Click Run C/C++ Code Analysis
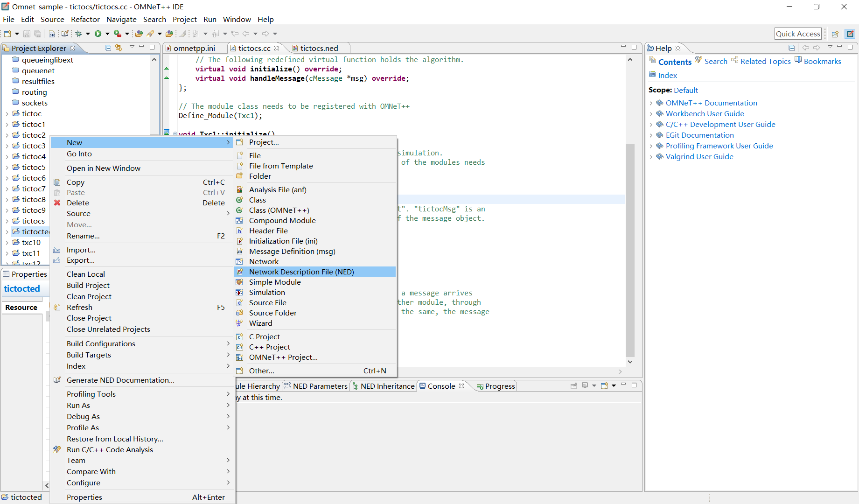This screenshot has width=859, height=504. click(142, 449)
